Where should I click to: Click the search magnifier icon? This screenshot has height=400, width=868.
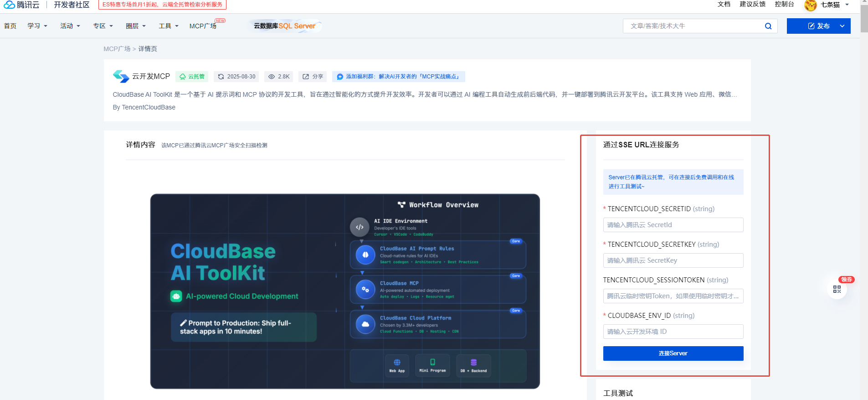click(x=768, y=26)
